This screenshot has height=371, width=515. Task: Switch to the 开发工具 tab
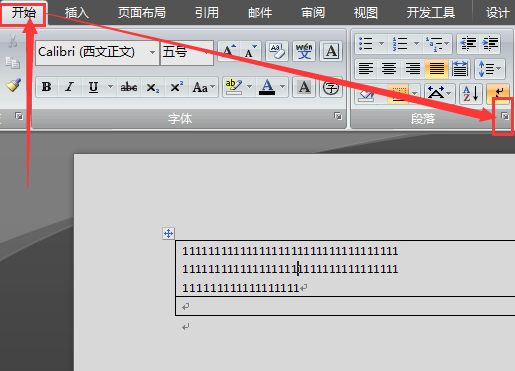point(431,13)
